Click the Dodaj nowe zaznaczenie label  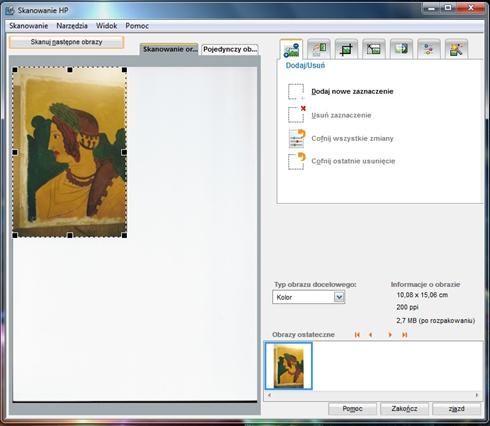pyautogui.click(x=352, y=92)
